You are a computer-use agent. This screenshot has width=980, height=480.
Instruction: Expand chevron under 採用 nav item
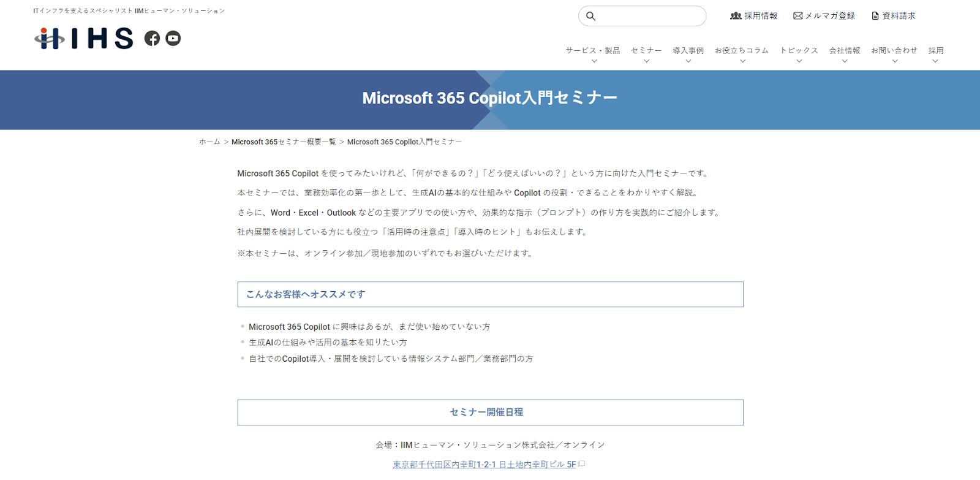(935, 61)
